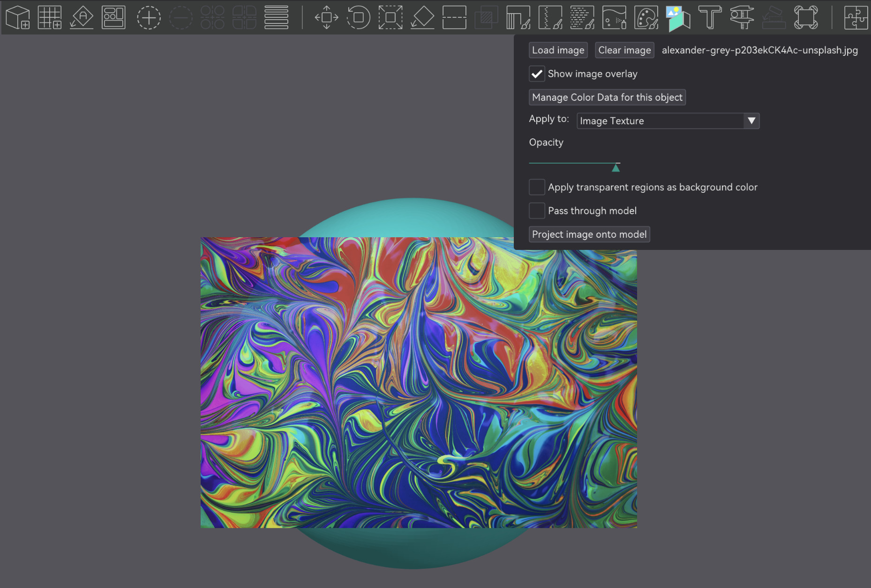Select the Auto orient tool
871x588 pixels.
[x=82, y=17]
